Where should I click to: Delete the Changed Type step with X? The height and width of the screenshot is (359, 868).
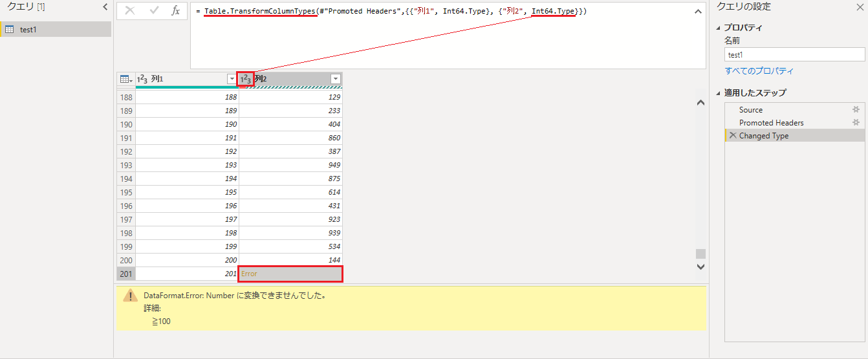pos(732,135)
